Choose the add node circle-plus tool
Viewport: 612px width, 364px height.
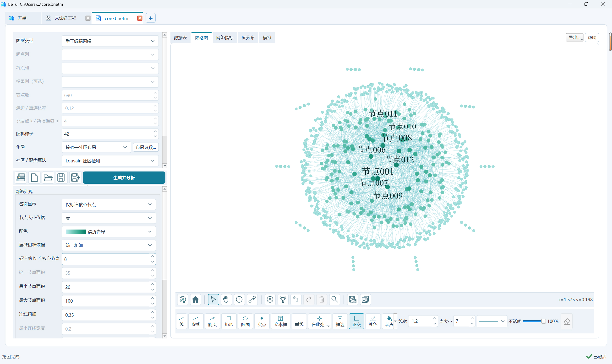point(239,300)
